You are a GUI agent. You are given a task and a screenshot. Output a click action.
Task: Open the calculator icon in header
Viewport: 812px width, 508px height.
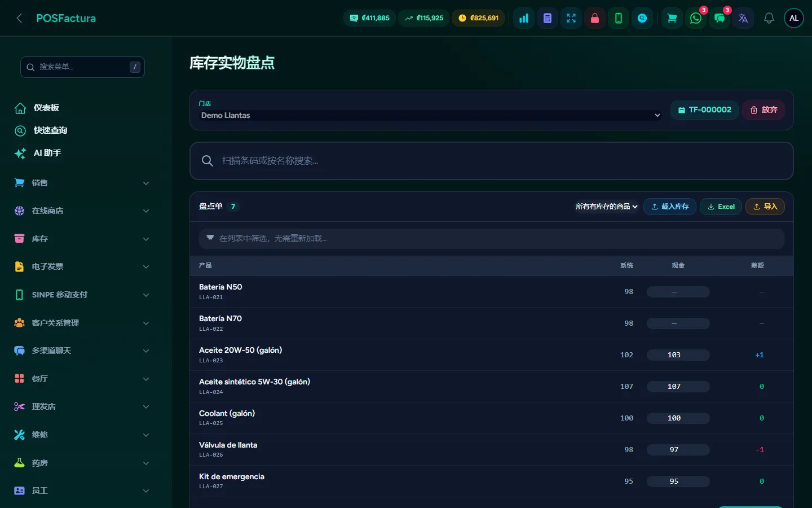pyautogui.click(x=548, y=18)
